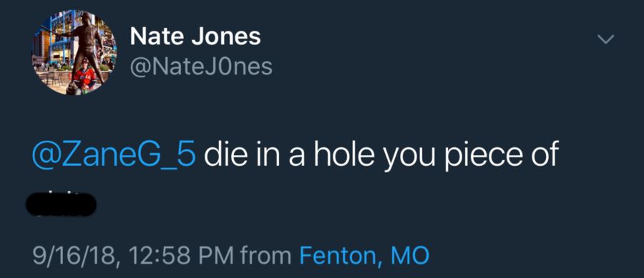The image size is (644, 278).
Task: Click the Nate Jones display name
Action: coord(195,36)
